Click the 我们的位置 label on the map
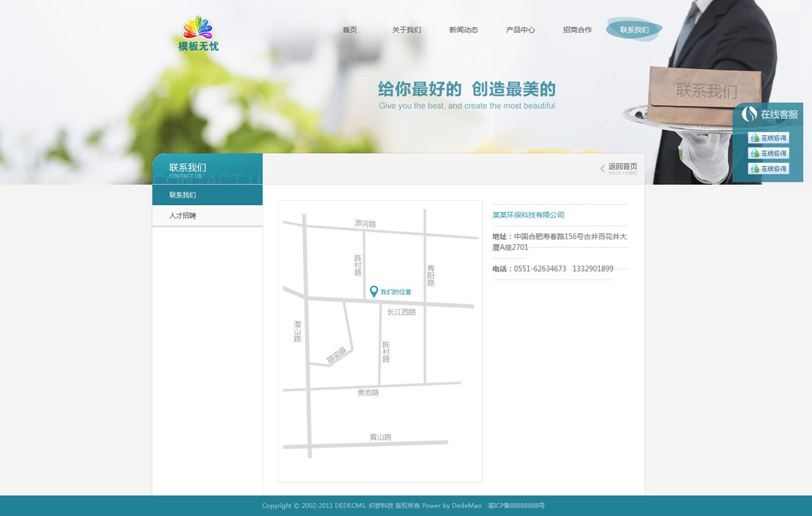This screenshot has height=516, width=812. (396, 292)
